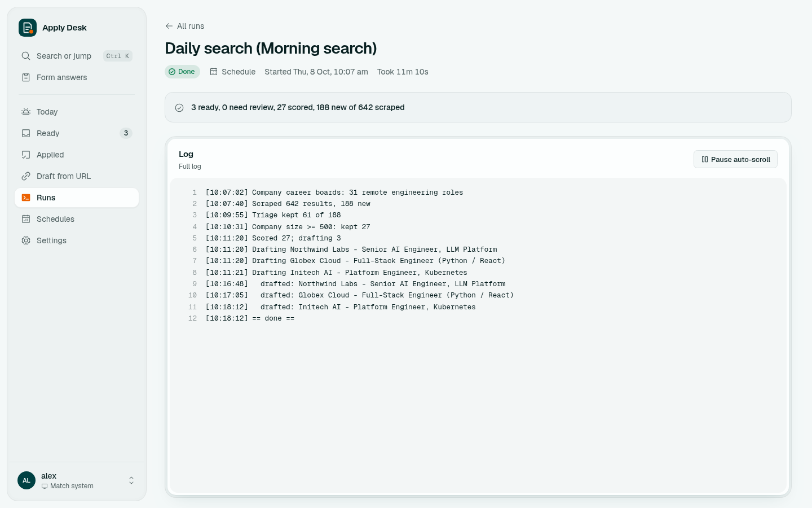Click the inbox icon next to Ready
The height and width of the screenshot is (508, 812).
(26, 133)
